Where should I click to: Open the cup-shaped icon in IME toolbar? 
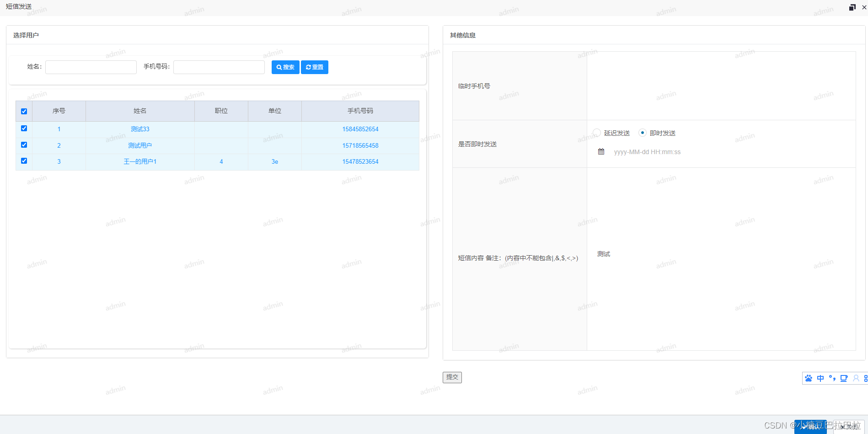844,378
